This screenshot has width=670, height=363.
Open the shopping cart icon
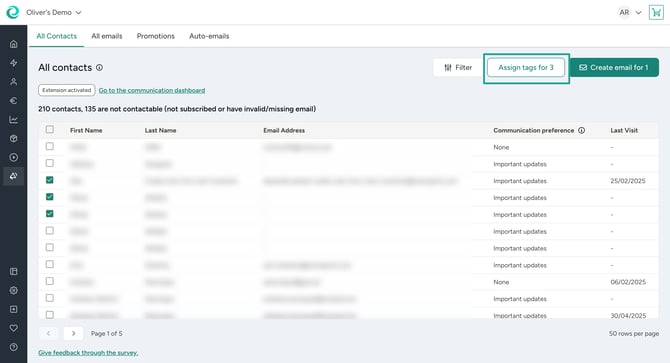tap(656, 12)
